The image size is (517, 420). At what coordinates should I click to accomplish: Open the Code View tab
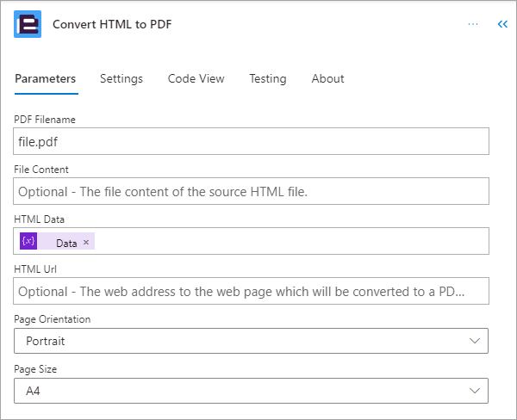(196, 78)
